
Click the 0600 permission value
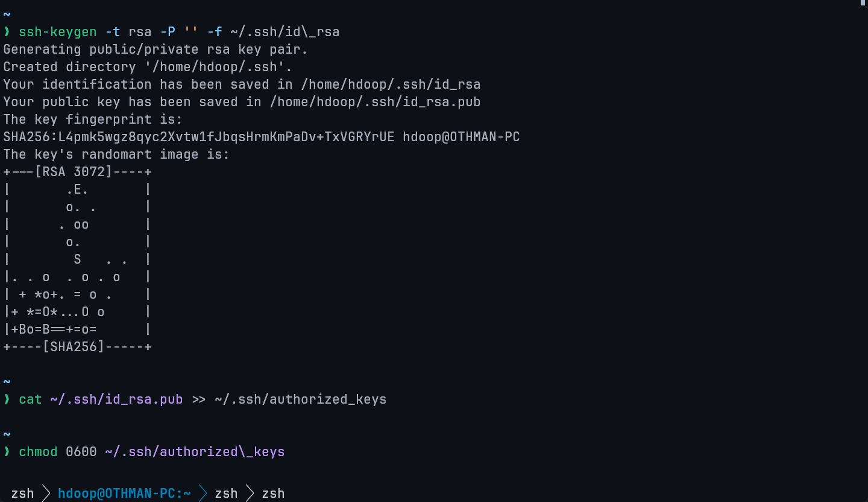[81, 452]
